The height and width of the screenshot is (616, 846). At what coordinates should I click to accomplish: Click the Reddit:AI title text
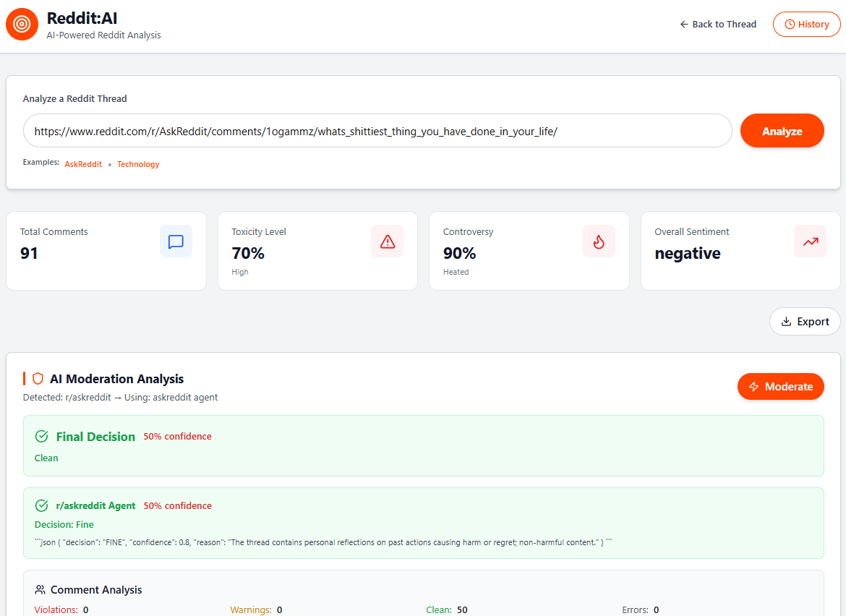pyautogui.click(x=82, y=18)
